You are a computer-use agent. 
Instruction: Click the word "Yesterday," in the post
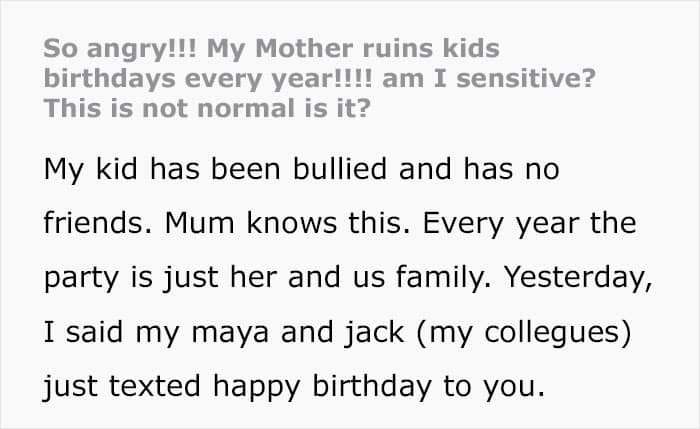(578, 278)
